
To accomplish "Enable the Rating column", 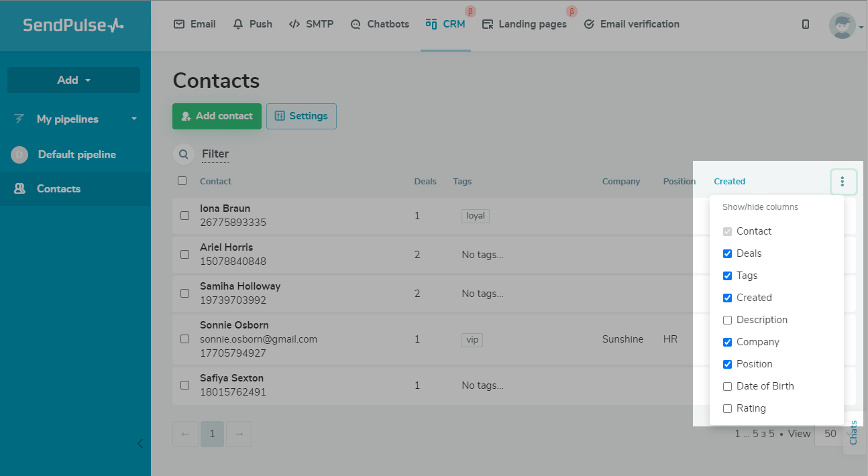I will (x=727, y=408).
